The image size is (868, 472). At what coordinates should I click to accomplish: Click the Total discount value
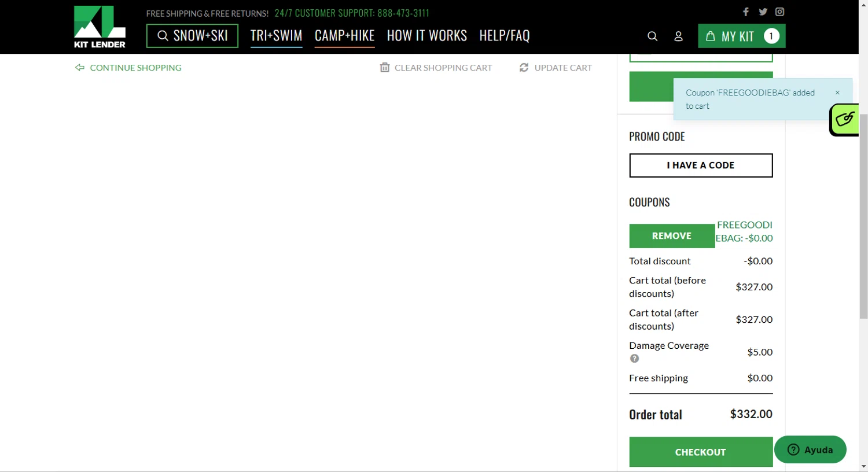[758, 261]
